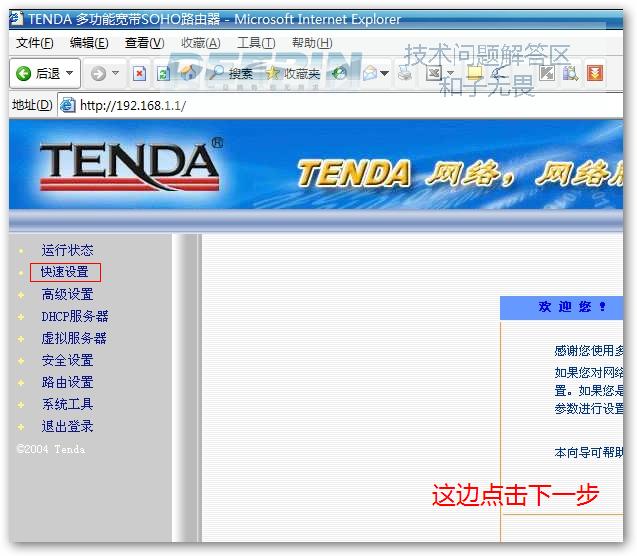Open the 文件(F) menu
Viewport: 637px width, 556px height.
(x=35, y=43)
